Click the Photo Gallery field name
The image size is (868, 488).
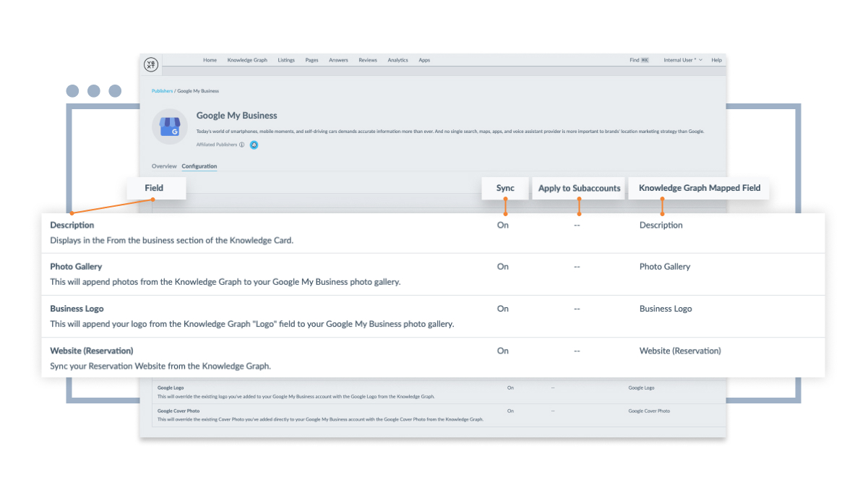76,267
